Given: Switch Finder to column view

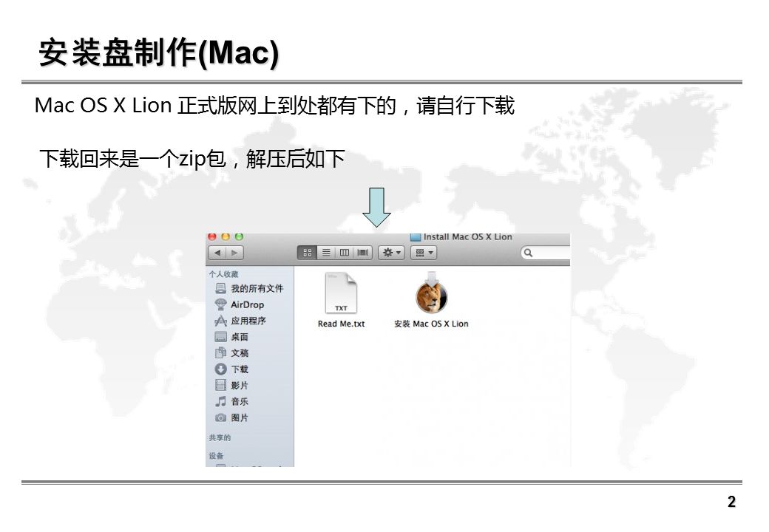Looking at the screenshot, I should (x=345, y=253).
